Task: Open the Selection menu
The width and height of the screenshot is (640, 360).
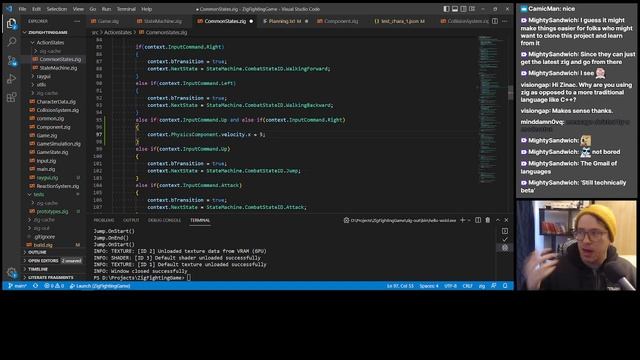Action: (56, 9)
